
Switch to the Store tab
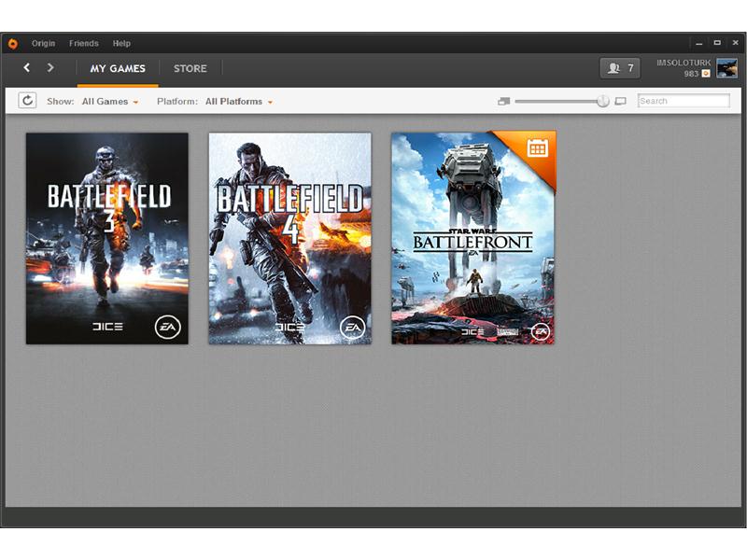(190, 68)
